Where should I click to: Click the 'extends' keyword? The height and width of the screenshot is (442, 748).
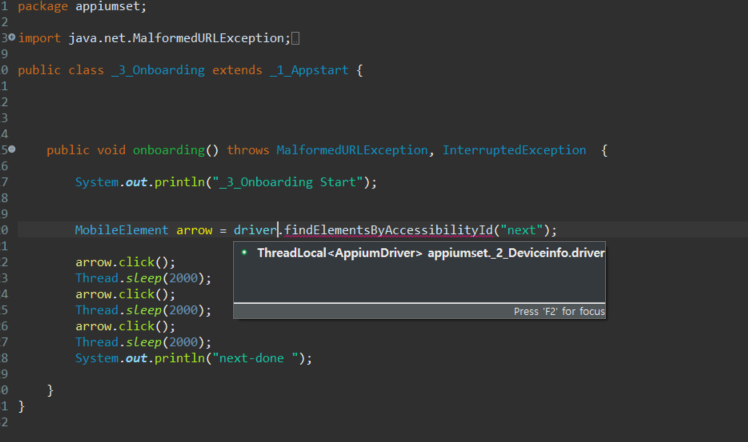point(237,70)
